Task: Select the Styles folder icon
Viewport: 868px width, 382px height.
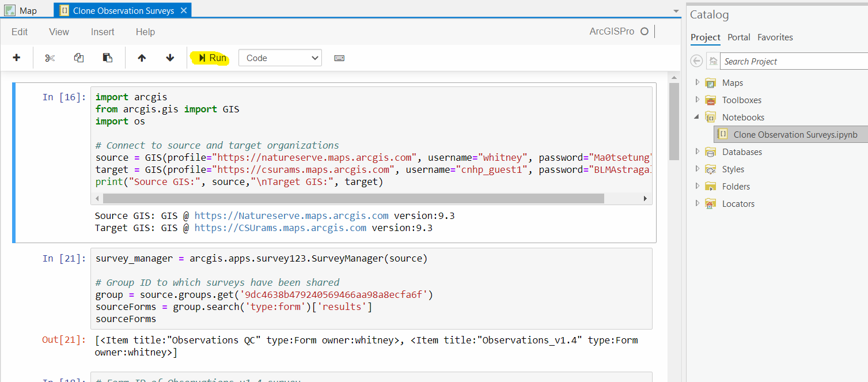Action: tap(711, 169)
